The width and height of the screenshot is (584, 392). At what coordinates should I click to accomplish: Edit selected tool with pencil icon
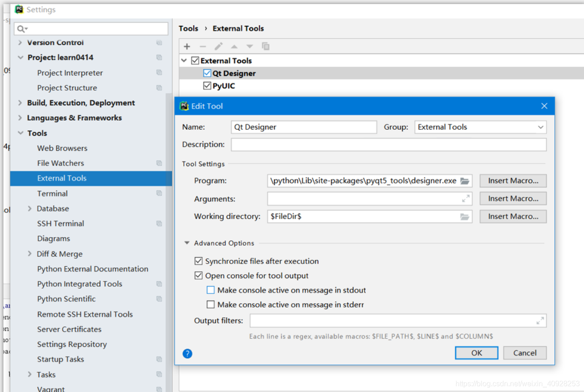219,46
